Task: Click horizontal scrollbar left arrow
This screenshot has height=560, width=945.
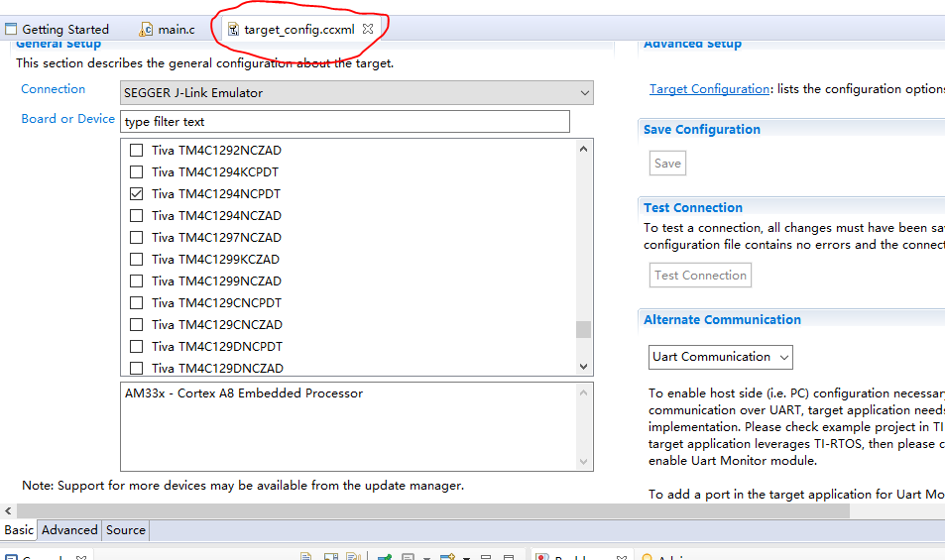Action: 8,511
